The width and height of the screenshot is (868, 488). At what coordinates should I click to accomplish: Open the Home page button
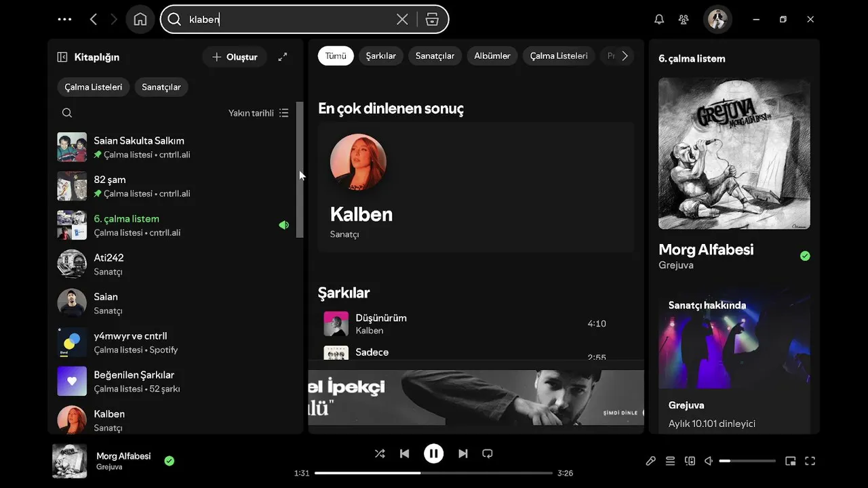(x=140, y=20)
